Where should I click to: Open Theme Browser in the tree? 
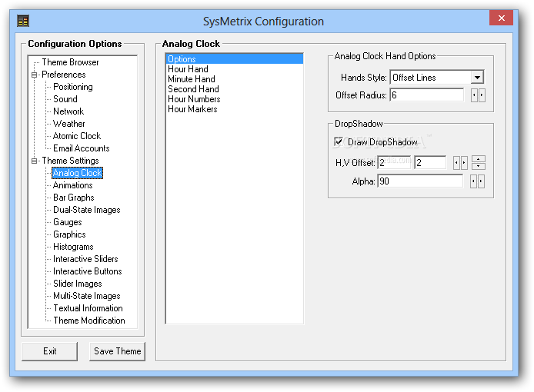pos(70,62)
